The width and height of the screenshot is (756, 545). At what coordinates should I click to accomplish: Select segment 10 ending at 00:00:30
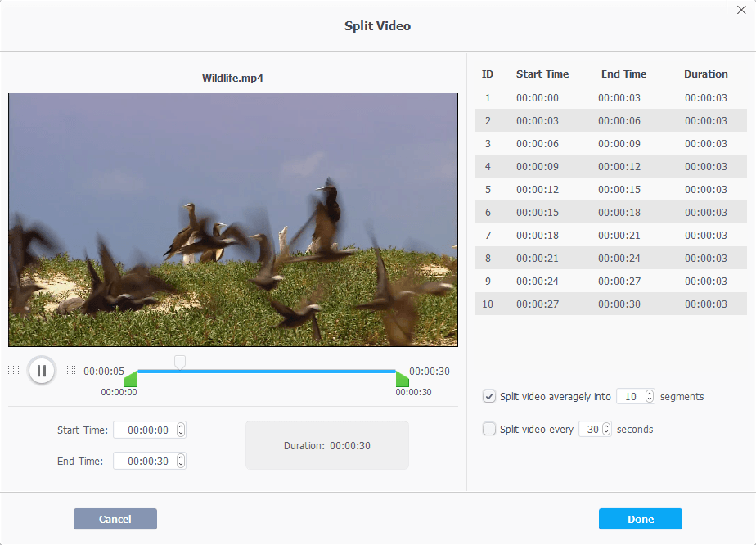[610, 304]
